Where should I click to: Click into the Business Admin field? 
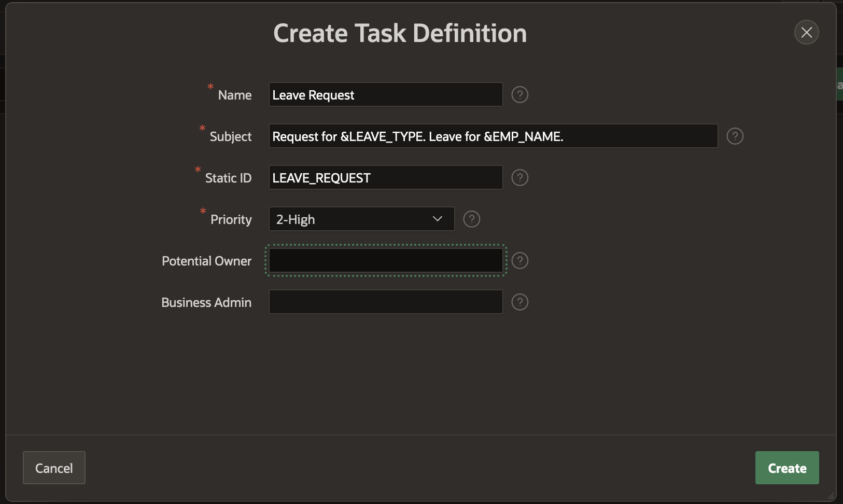tap(385, 302)
